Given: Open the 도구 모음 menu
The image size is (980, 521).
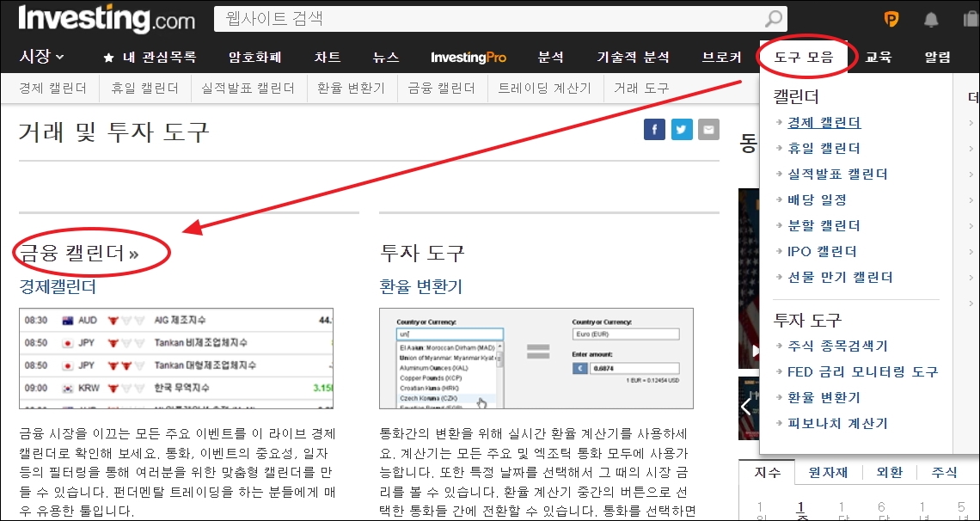Looking at the screenshot, I should coord(804,58).
